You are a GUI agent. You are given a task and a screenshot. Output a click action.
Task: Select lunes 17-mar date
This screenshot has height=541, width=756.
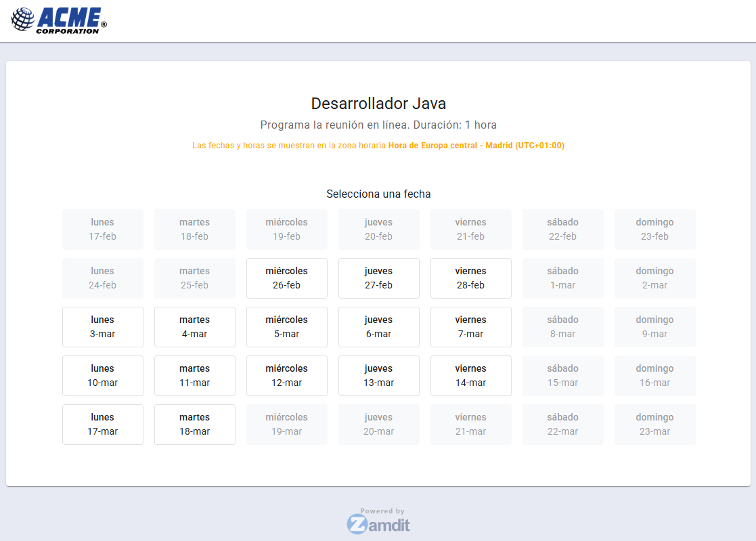pos(103,425)
